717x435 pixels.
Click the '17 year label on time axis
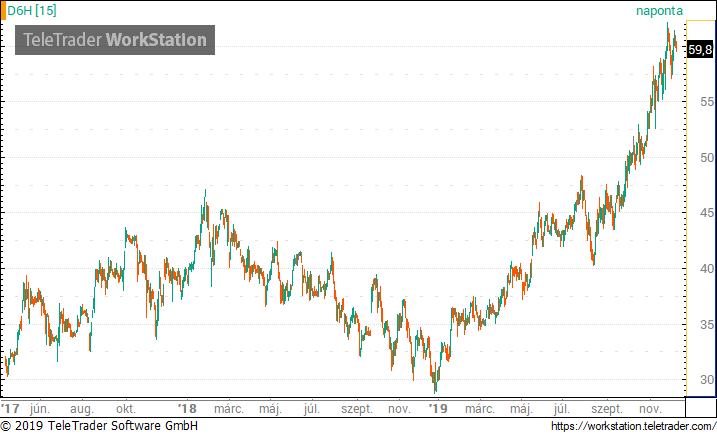[x=11, y=408]
